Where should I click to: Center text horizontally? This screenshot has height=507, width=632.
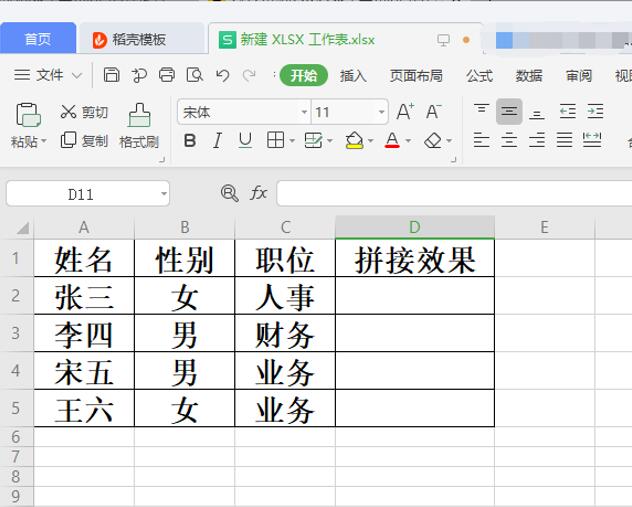pos(509,140)
